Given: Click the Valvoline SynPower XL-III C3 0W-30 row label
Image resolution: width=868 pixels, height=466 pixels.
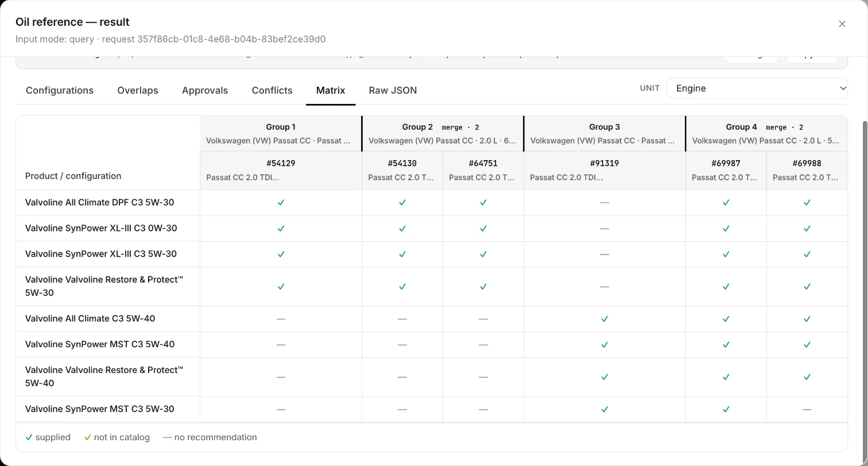Looking at the screenshot, I should tap(101, 228).
